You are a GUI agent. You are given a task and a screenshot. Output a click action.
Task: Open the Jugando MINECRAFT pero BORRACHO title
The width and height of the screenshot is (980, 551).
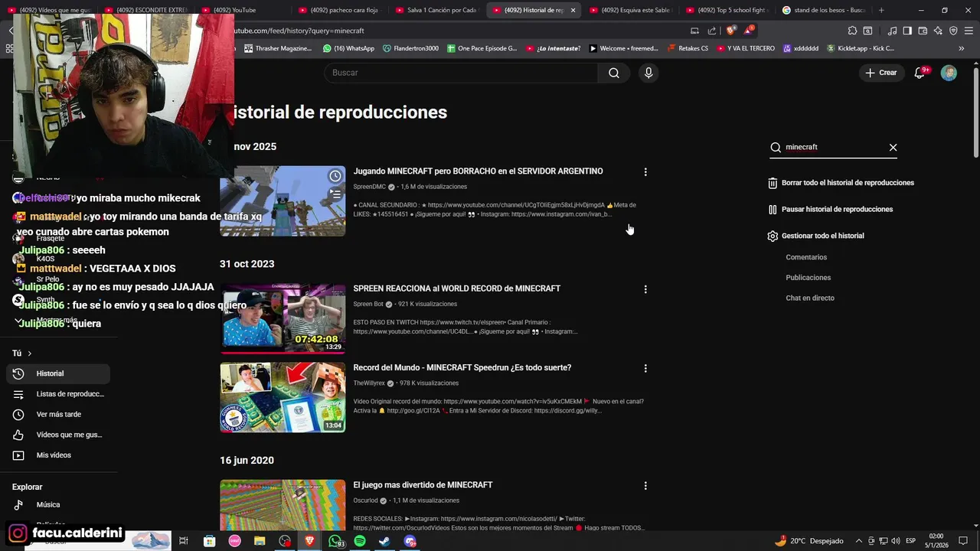point(478,171)
